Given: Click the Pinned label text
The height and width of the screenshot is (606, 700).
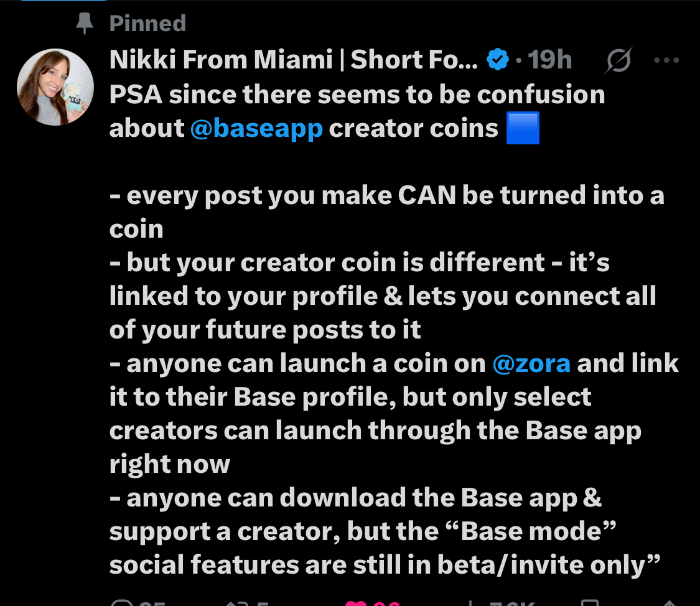Looking at the screenshot, I should pos(147,24).
